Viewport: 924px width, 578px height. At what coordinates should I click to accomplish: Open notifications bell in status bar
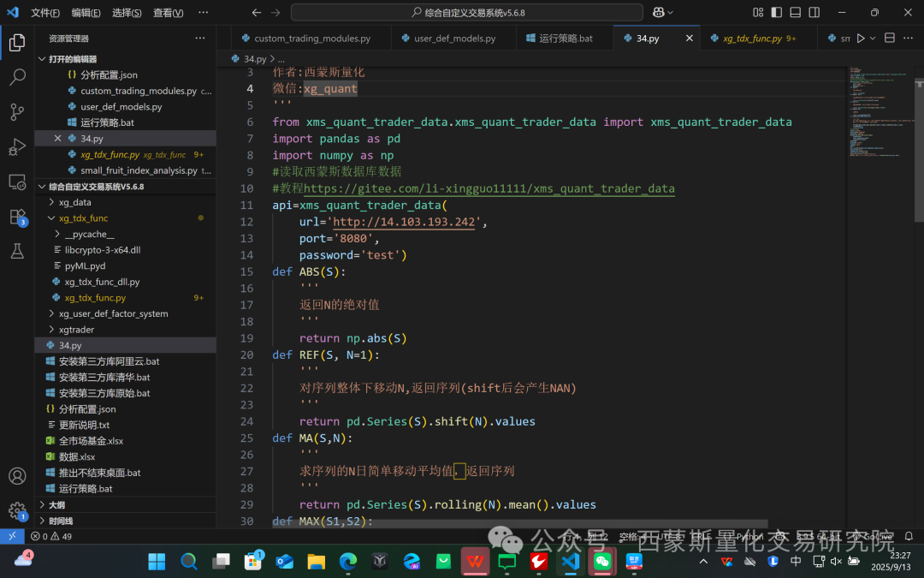(909, 536)
